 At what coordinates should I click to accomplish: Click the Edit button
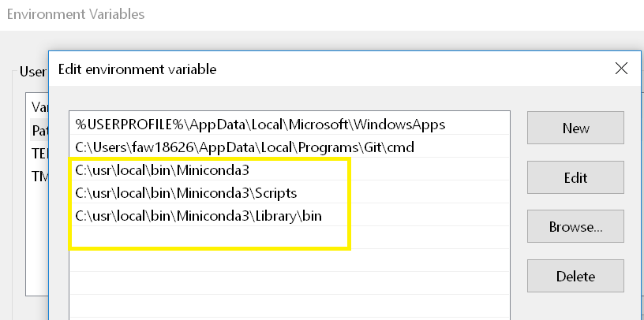[575, 177]
